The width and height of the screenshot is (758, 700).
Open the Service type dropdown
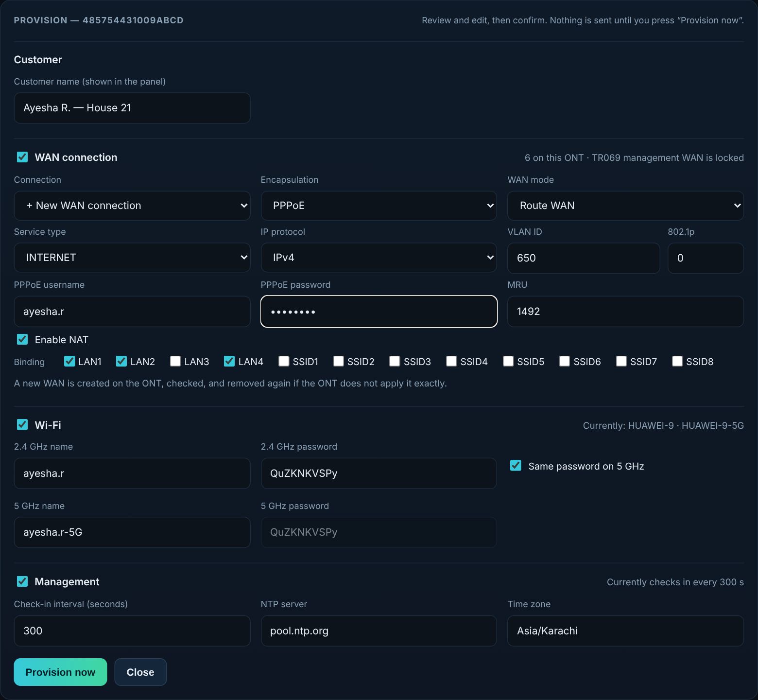132,258
